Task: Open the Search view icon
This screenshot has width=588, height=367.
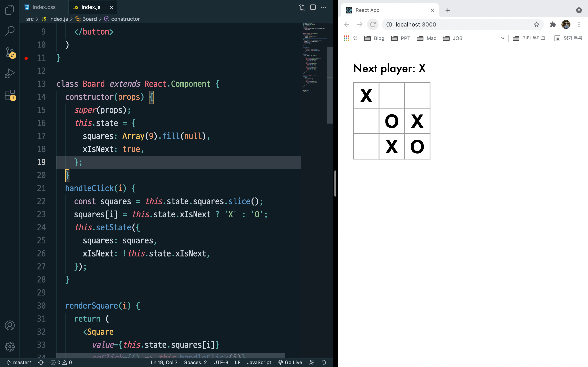Action: [x=10, y=31]
